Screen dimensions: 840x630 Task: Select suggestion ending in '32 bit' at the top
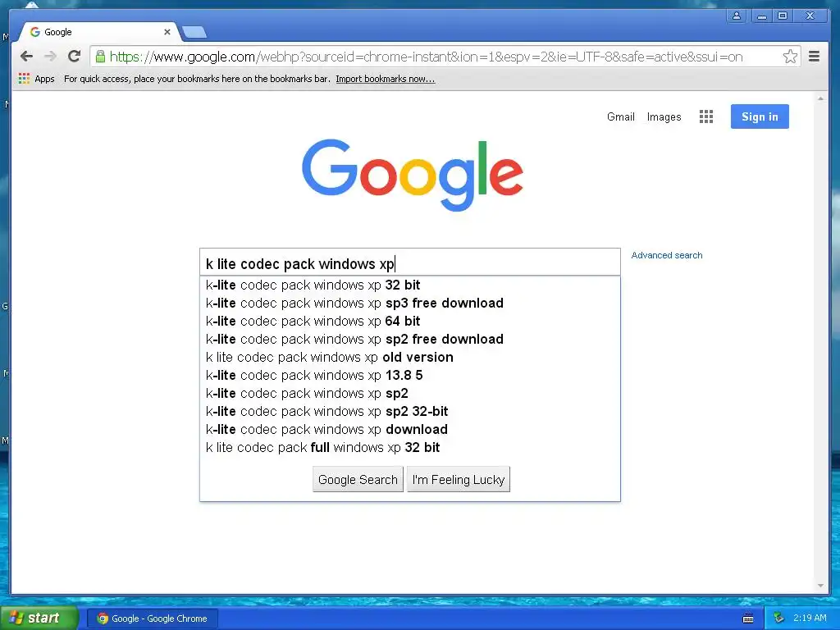click(410, 285)
